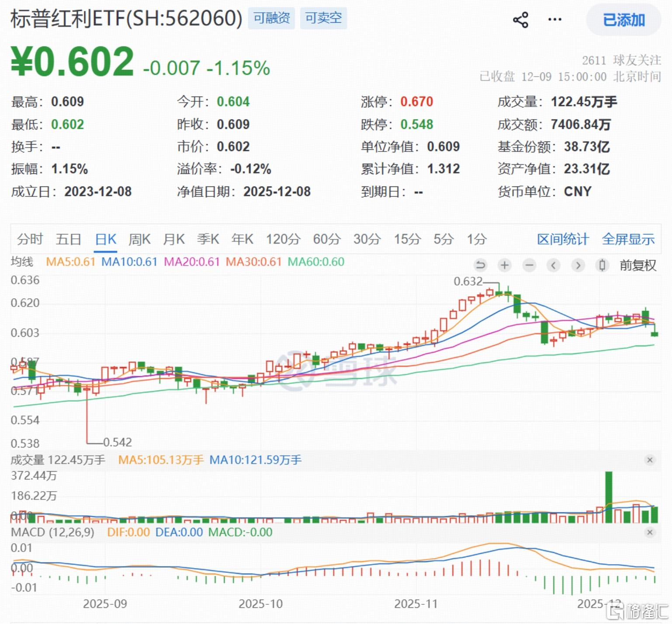Click the 成立日 date 2023-12-08
Image resolution: width=672 pixels, height=624 pixels.
point(98,192)
